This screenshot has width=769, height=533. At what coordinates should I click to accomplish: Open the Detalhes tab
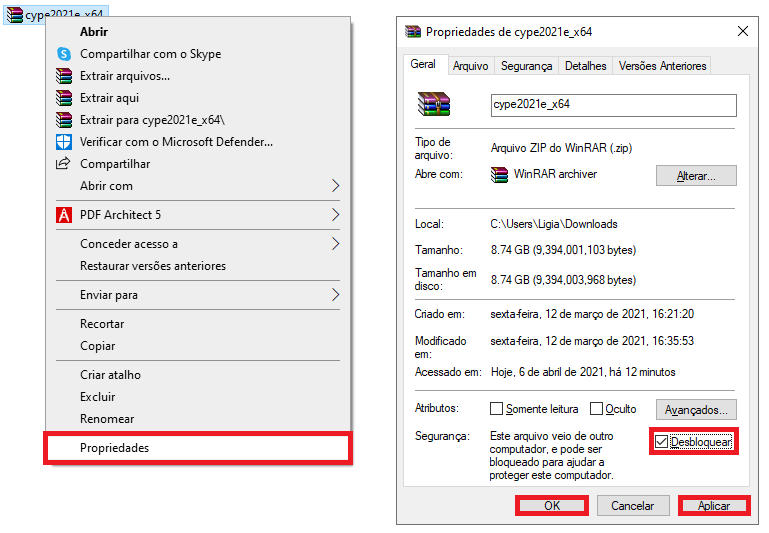[586, 66]
